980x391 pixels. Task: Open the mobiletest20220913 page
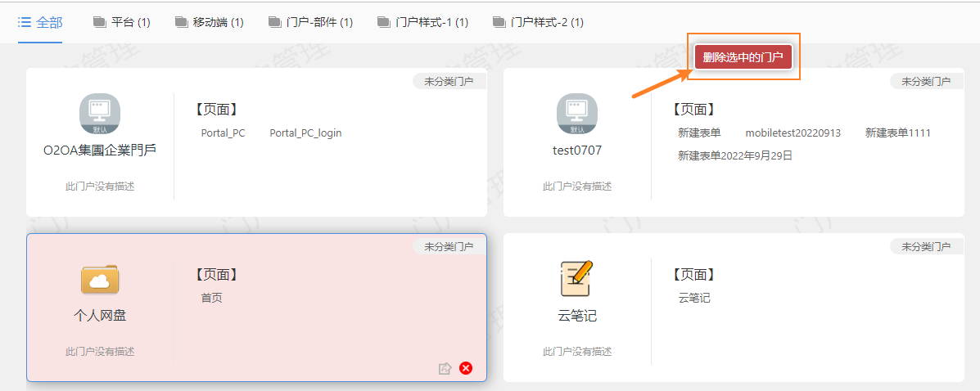coord(793,133)
